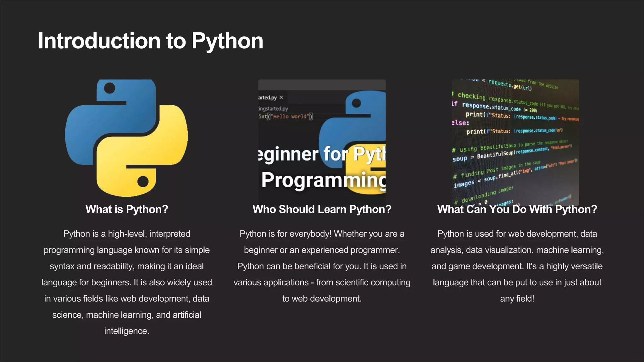644x362 pixels.
Task: Click the large Python logo image
Action: pyautogui.click(x=126, y=138)
